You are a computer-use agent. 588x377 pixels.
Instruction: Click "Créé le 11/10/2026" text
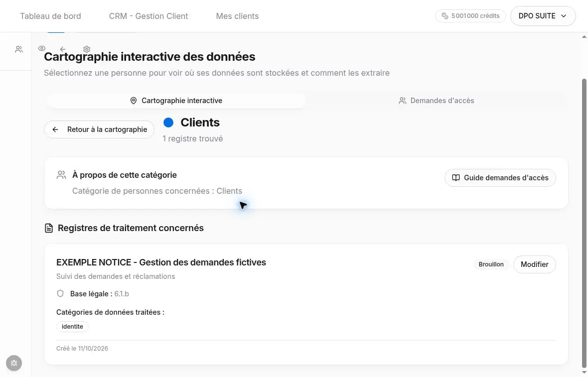click(x=82, y=349)
